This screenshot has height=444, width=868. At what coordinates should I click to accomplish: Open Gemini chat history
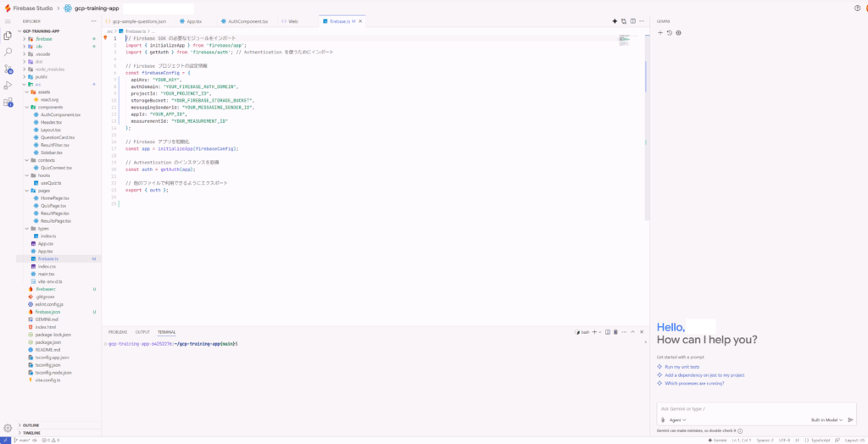click(x=669, y=33)
